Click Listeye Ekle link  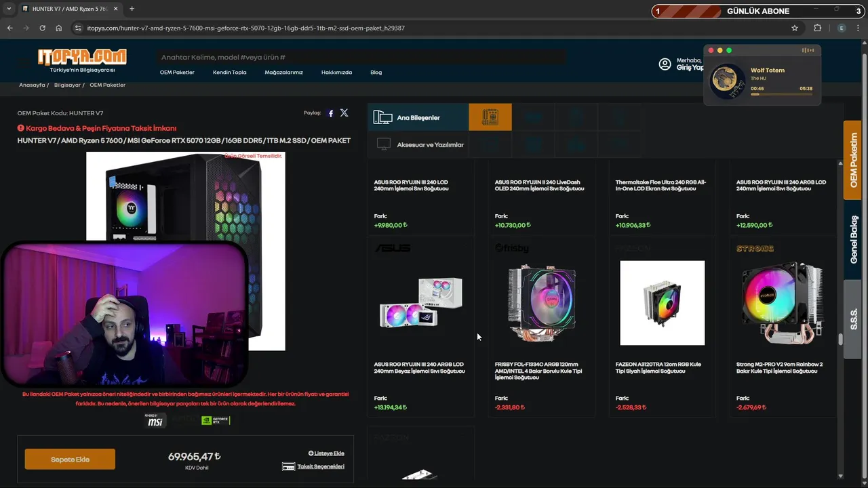point(326,453)
